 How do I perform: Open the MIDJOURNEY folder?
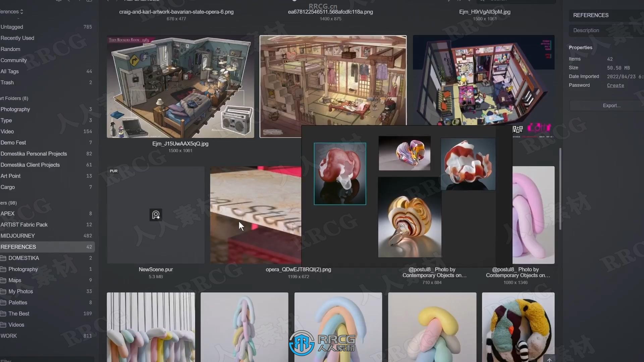tap(47, 236)
